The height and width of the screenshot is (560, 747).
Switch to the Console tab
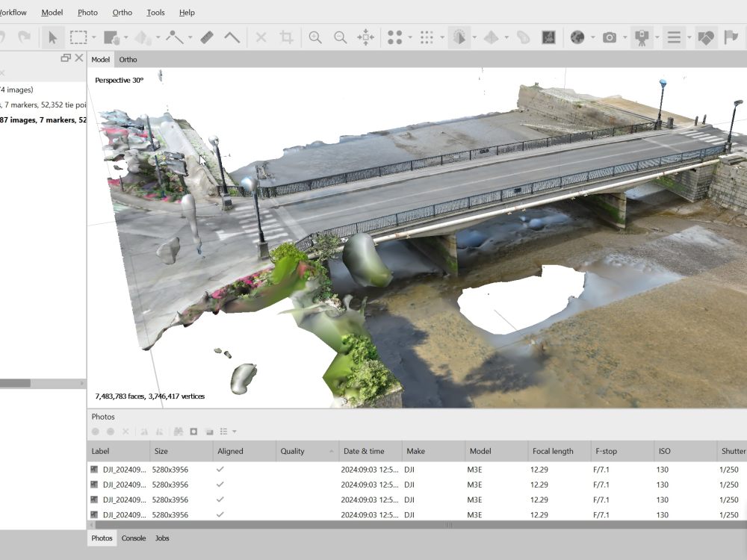tap(134, 538)
